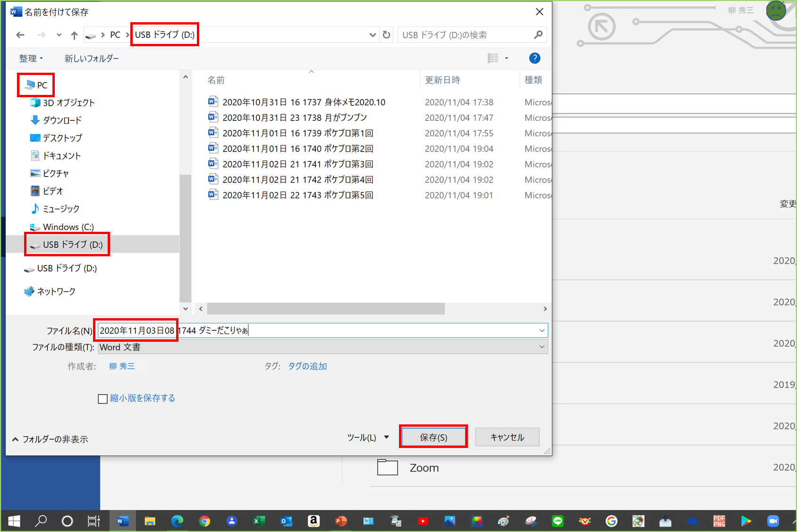Select ドキュメント in navigation tree

55,155
